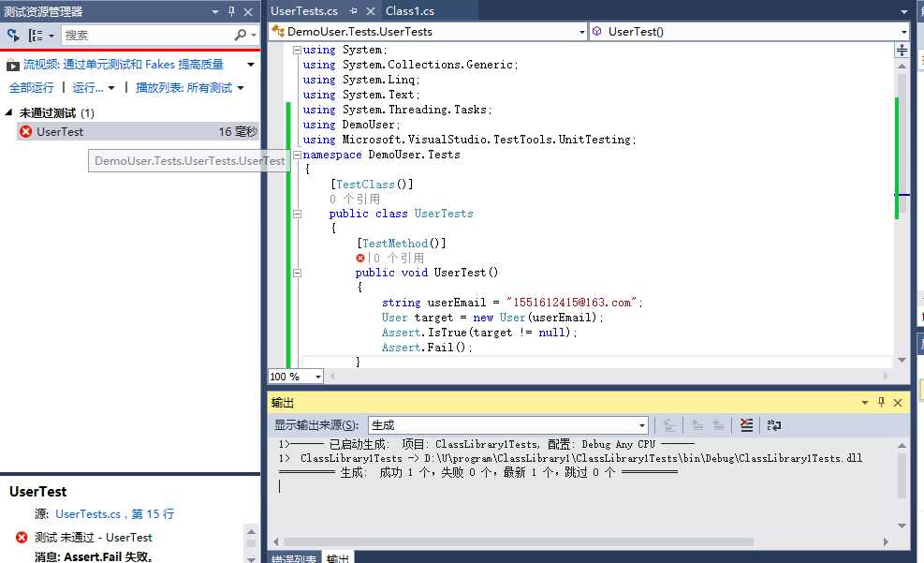The height and width of the screenshot is (563, 924).
Task: Collapse the namespace DemoUser.Tests block
Action: [297, 156]
